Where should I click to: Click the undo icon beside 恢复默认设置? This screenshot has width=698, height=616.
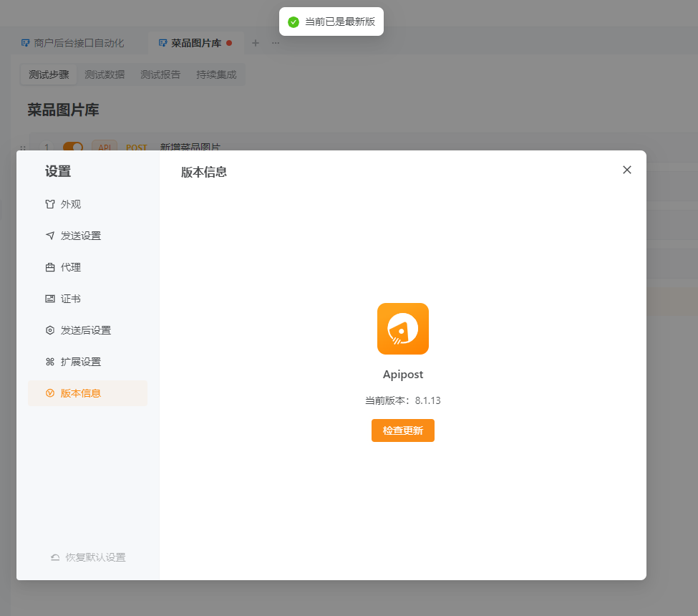55,557
